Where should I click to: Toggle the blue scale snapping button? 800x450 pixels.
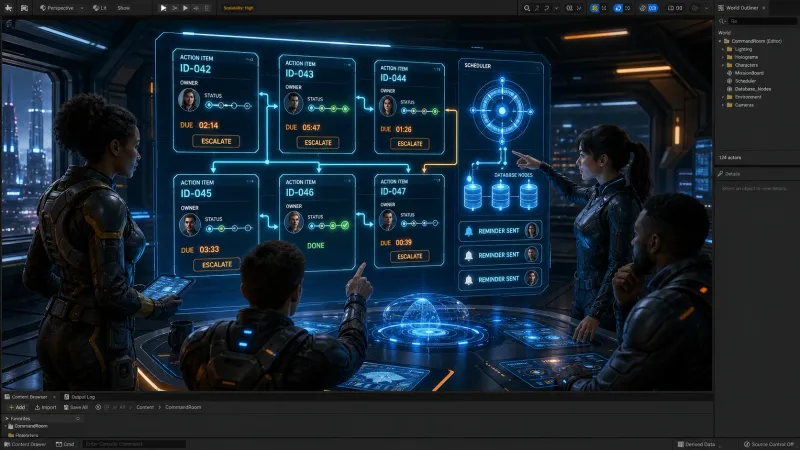point(653,8)
